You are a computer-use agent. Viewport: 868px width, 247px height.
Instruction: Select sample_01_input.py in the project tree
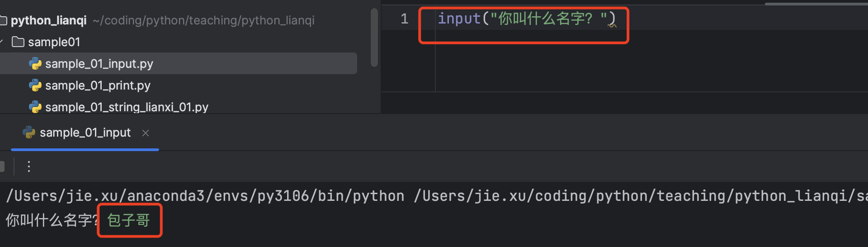click(x=99, y=64)
